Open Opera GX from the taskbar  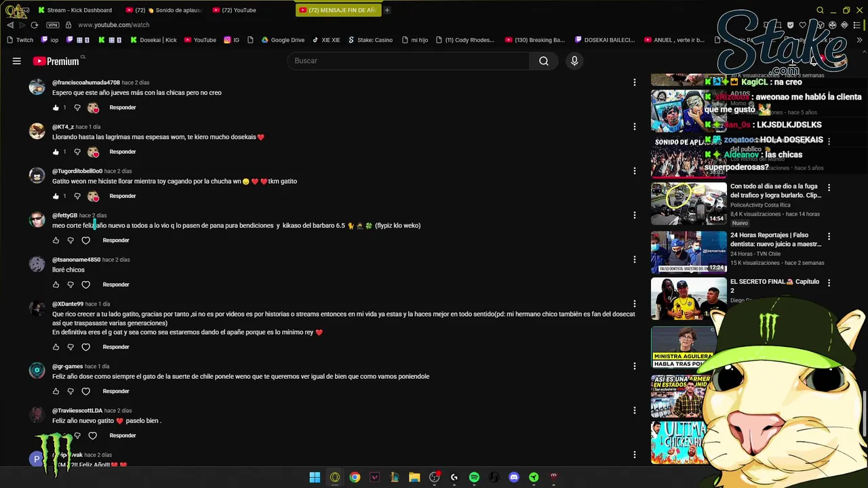pyautogui.click(x=335, y=477)
